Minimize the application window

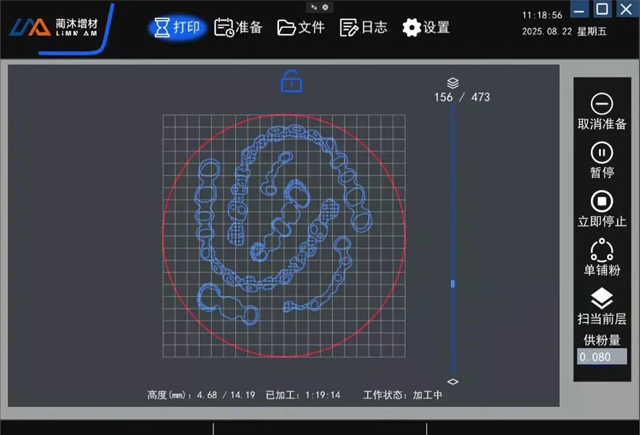579,9
